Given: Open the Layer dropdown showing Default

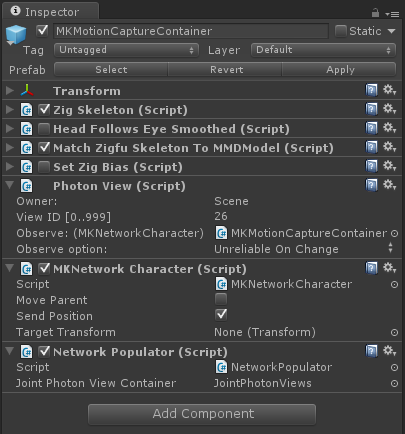Looking at the screenshot, I should (x=323, y=50).
